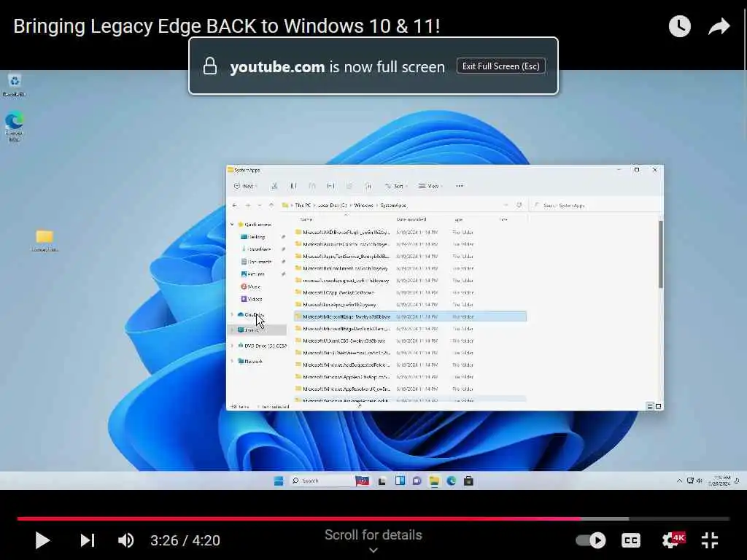Click the Exit Full Screen (Esc) button
The height and width of the screenshot is (560, 747).
pyautogui.click(x=500, y=66)
